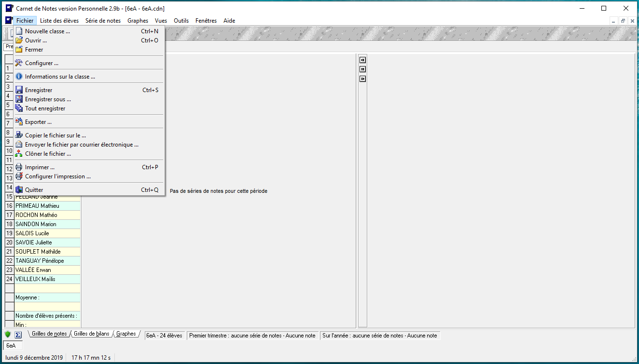Image resolution: width=639 pixels, height=364 pixels.
Task: Open the Série de notes menu
Action: [x=103, y=21]
